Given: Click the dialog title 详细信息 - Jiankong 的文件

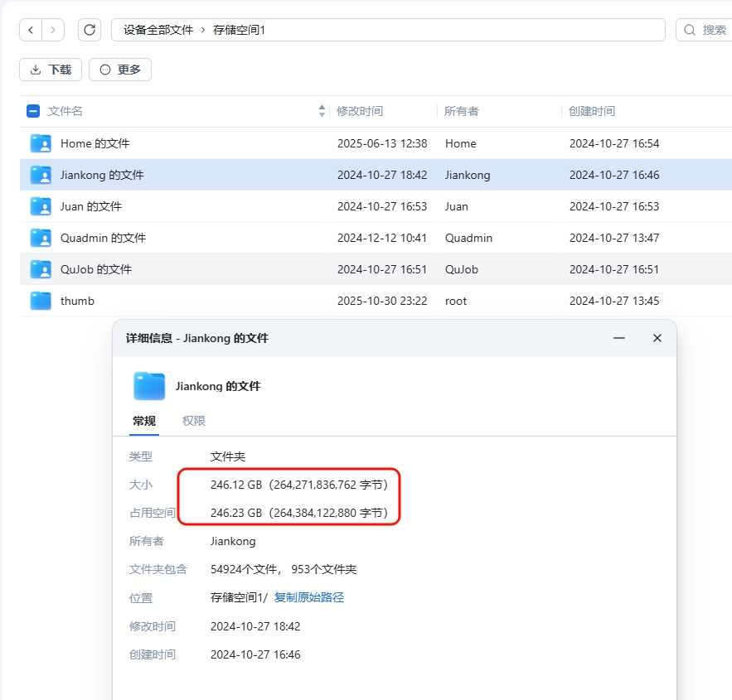Looking at the screenshot, I should (x=197, y=338).
